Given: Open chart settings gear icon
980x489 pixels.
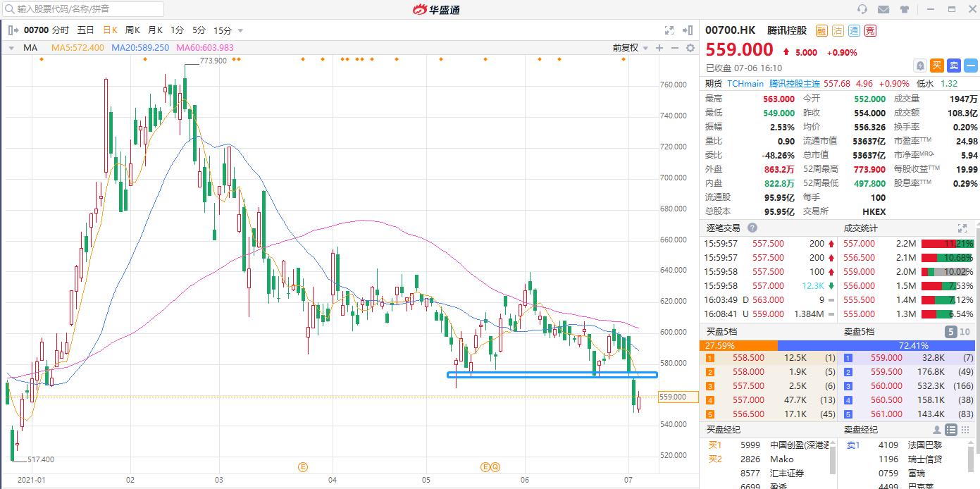Looking at the screenshot, I should click(x=690, y=48).
